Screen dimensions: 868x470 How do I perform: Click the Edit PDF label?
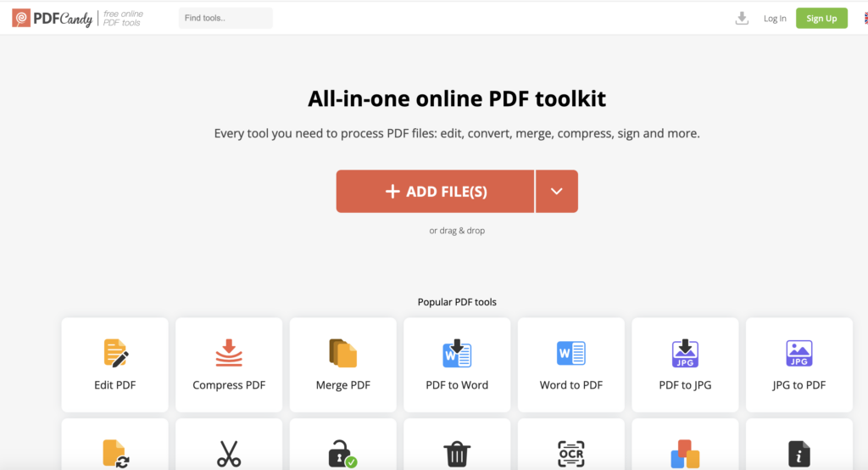pyautogui.click(x=115, y=385)
